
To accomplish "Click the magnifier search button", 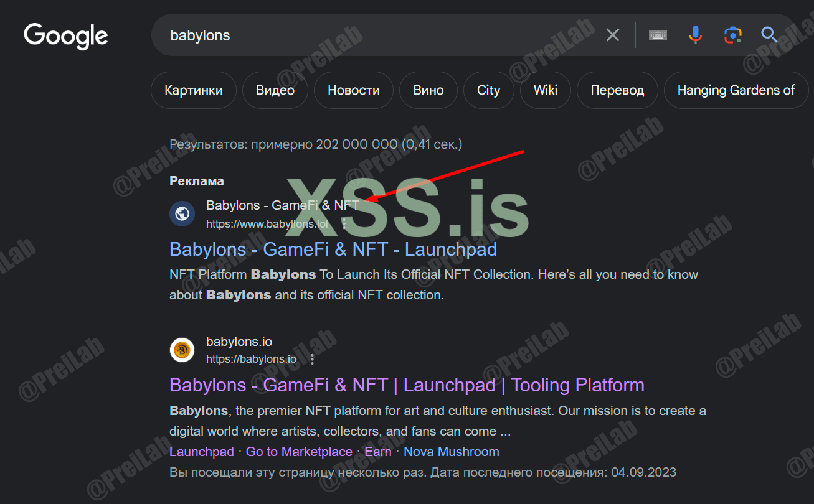I will click(770, 35).
